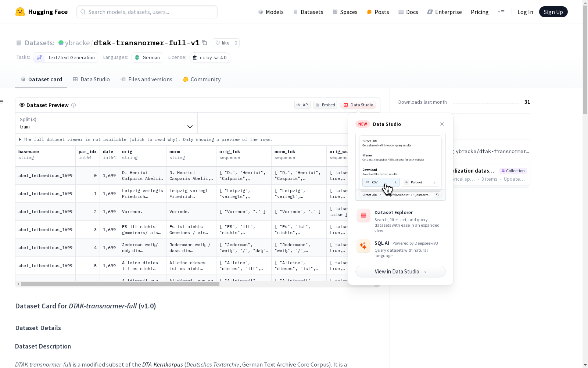The width and height of the screenshot is (588, 368).
Task: Click the Embed button
Action: click(x=325, y=105)
